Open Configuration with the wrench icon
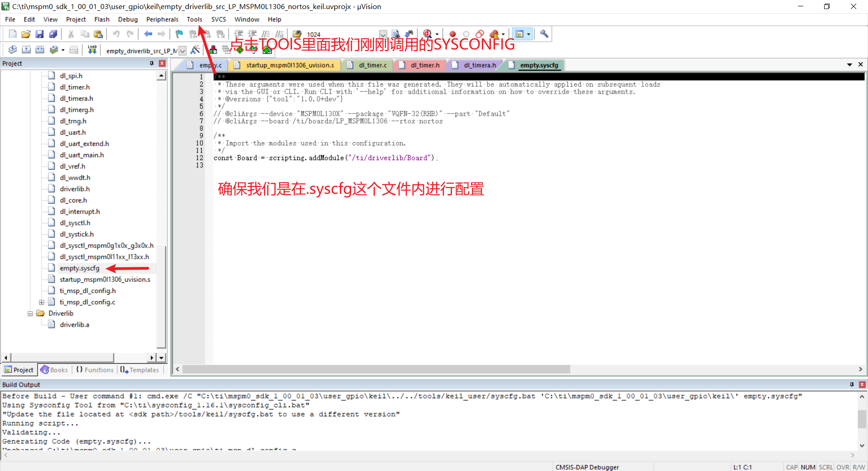 coord(544,34)
